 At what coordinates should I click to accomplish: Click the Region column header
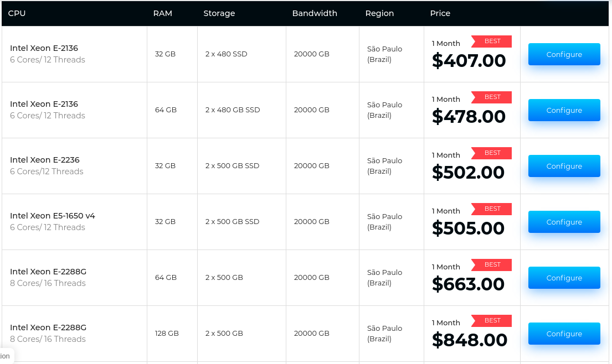click(379, 13)
